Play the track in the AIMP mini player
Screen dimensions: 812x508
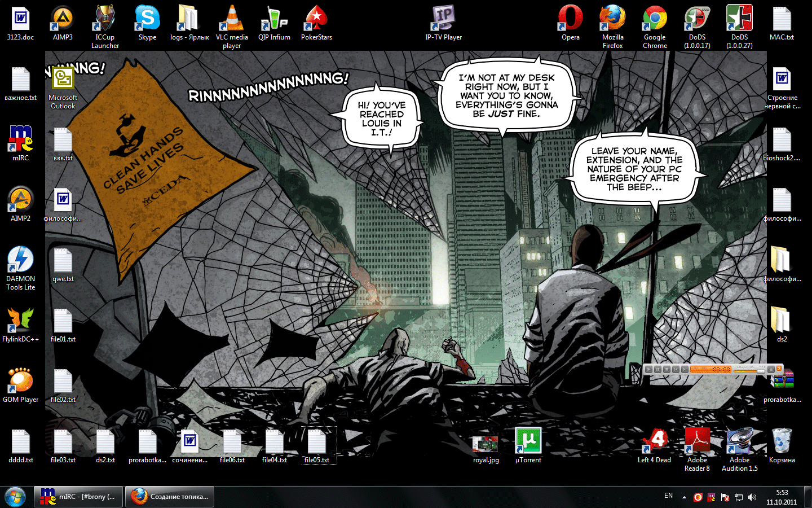[x=648, y=370]
